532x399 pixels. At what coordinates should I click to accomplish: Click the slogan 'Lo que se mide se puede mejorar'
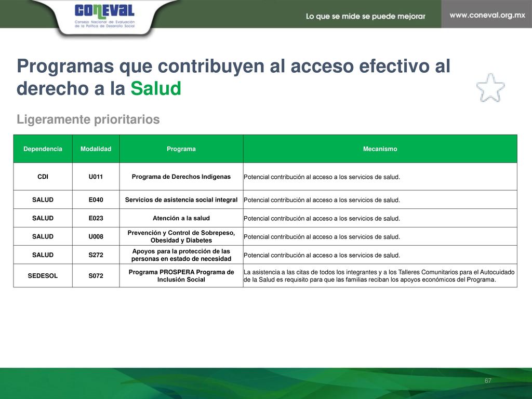click(365, 16)
